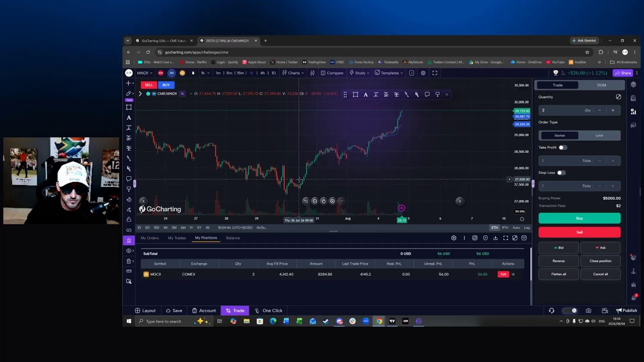Exit the MGC position
Viewport: 644px width, 362px height.
point(503,275)
